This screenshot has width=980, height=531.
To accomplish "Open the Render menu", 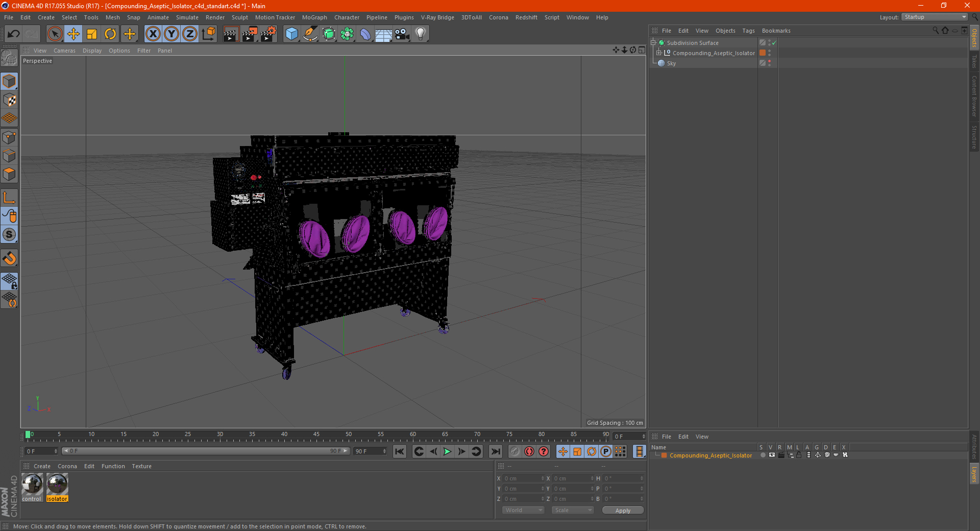I will tap(215, 17).
